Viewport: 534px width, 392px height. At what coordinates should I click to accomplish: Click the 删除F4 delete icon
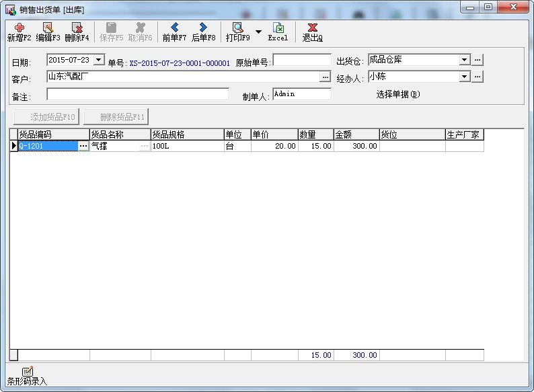(77, 28)
